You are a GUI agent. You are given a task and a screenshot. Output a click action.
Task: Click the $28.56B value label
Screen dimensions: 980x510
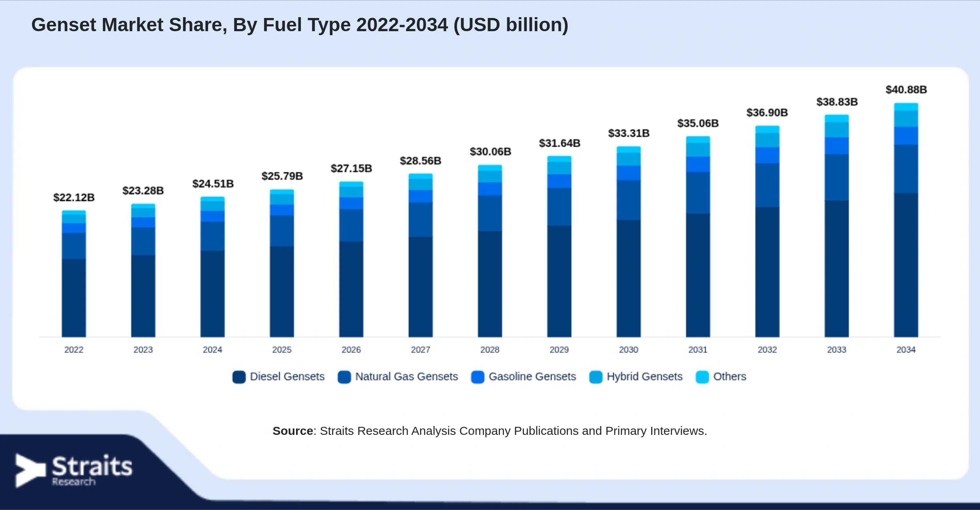click(421, 161)
